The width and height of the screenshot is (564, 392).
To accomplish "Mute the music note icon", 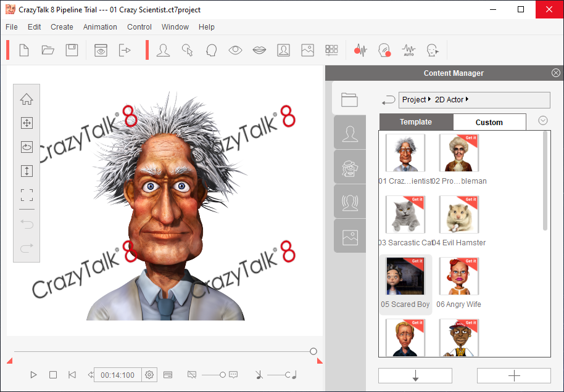I will point(259,375).
